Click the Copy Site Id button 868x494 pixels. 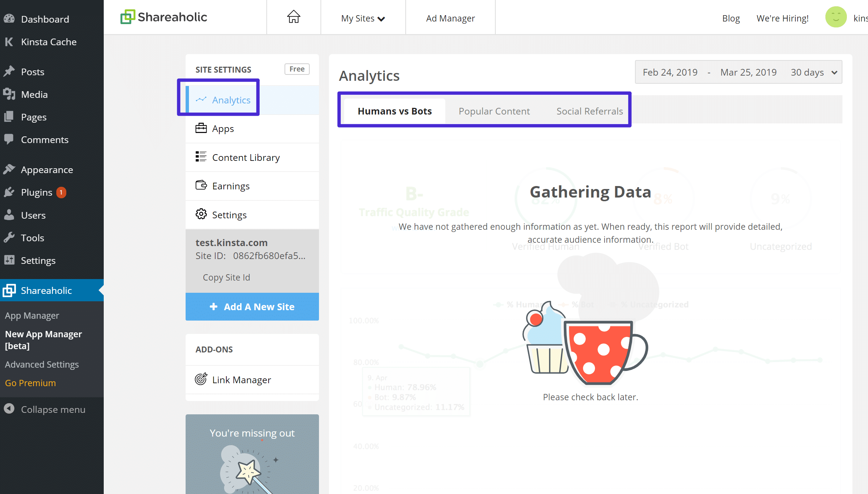[226, 277]
